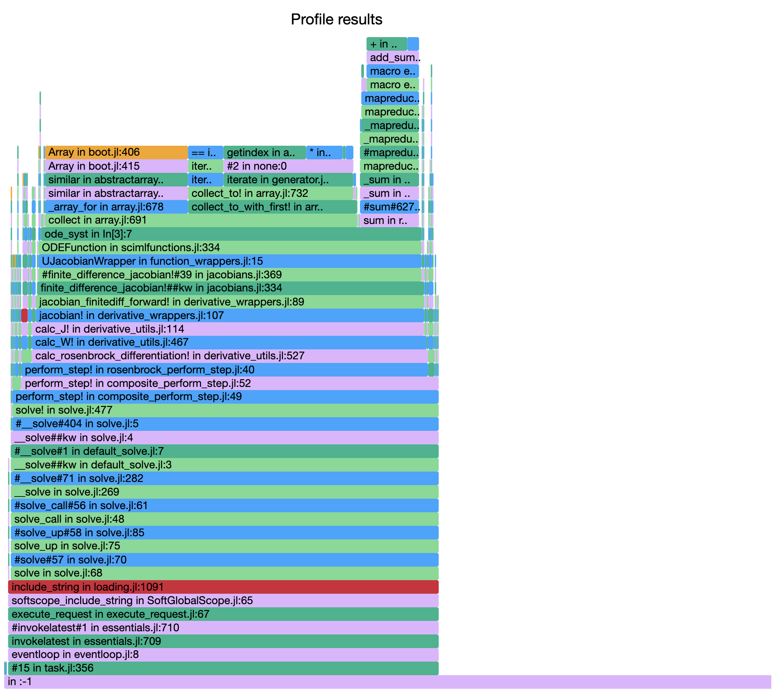The image size is (784, 696).
Task: Select 'solve_call in solve.jl:48' frame
Action: click(x=225, y=519)
